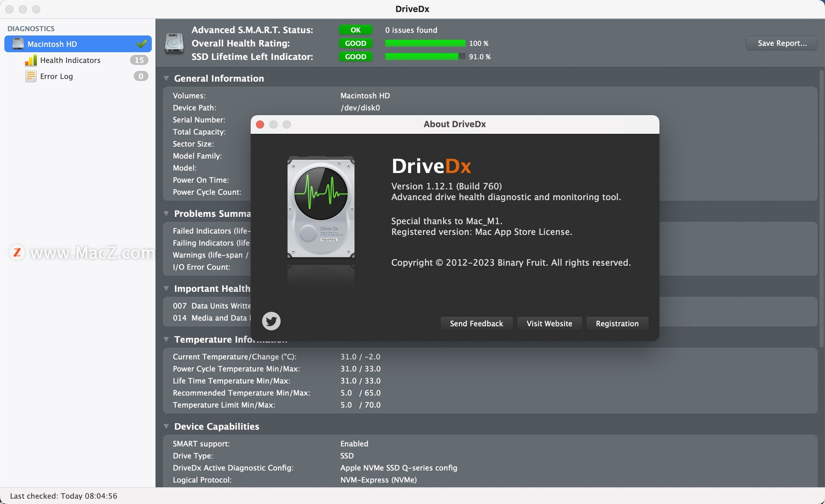This screenshot has height=504, width=825.
Task: Click the 'Macintosh HD' Volumes value
Action: point(365,96)
